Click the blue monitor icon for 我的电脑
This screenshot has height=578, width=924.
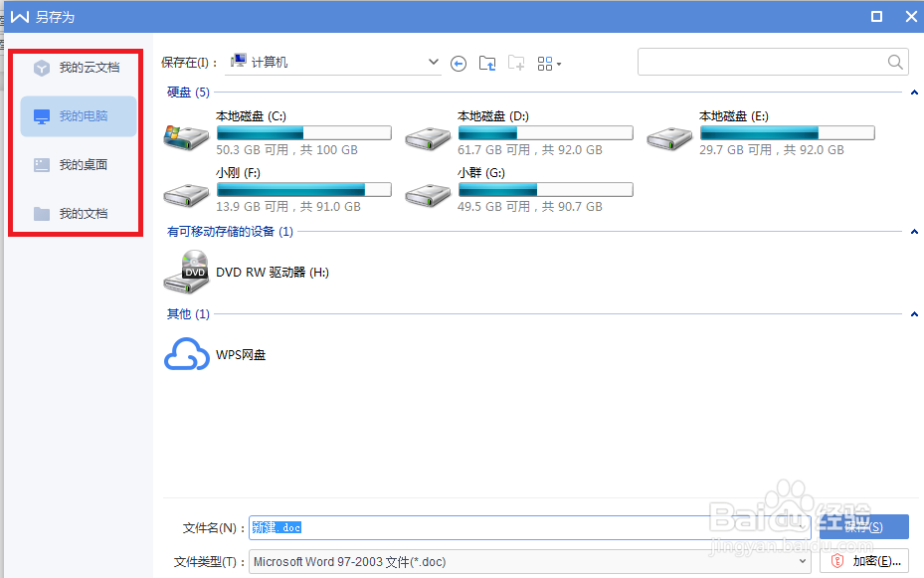[x=42, y=116]
